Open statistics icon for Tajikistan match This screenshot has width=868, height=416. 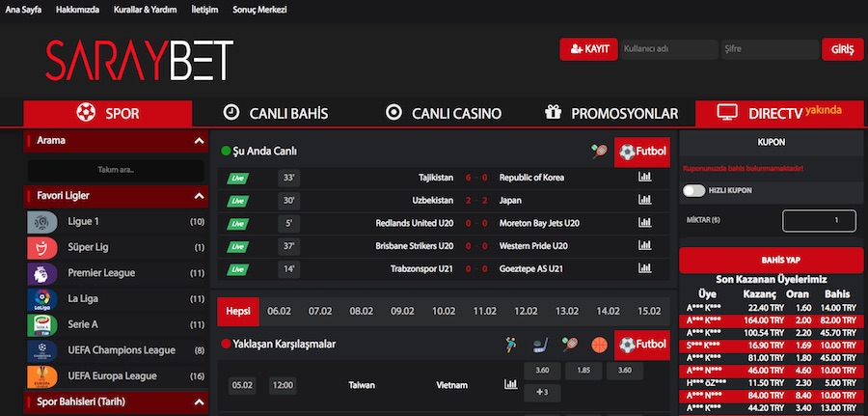pos(644,178)
